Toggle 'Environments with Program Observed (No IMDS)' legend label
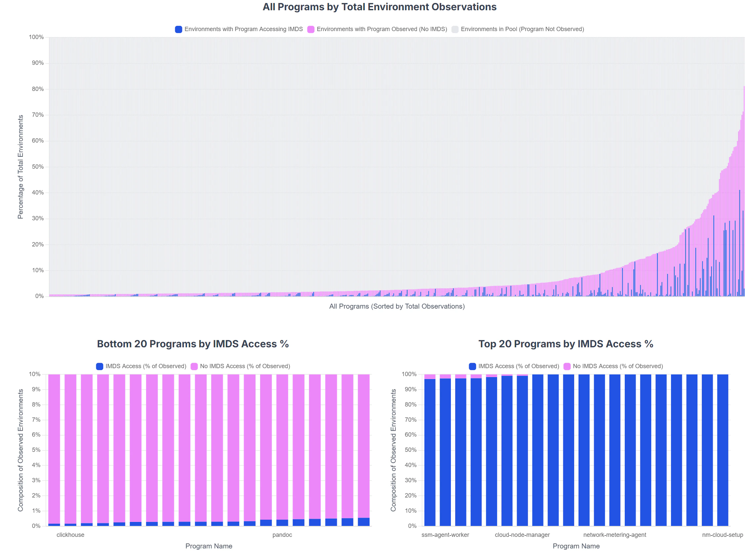 (x=382, y=29)
